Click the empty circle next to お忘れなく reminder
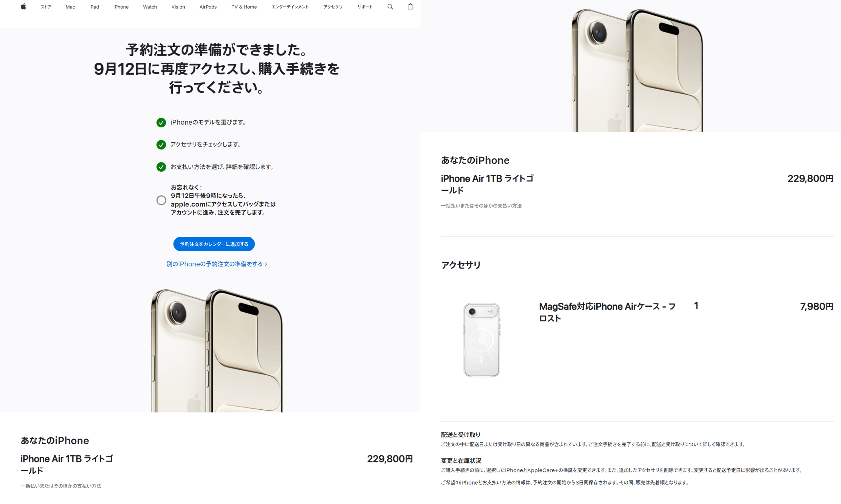841x504 pixels. [x=161, y=200]
